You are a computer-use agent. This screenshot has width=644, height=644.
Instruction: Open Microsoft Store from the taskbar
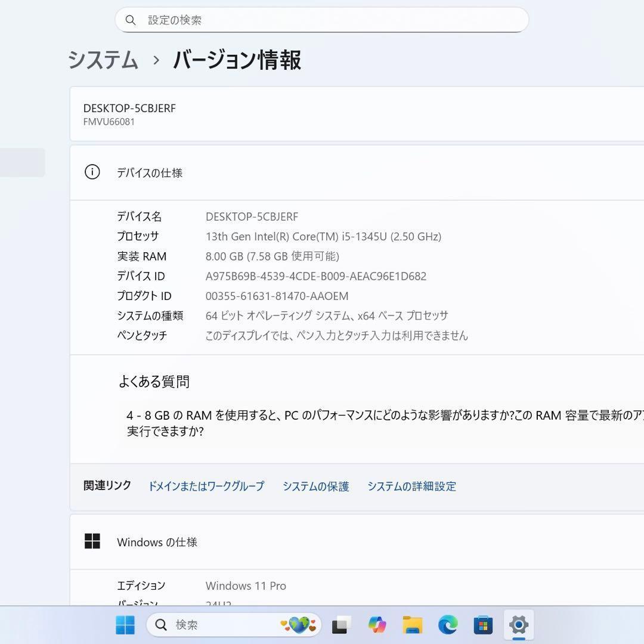coord(483,624)
